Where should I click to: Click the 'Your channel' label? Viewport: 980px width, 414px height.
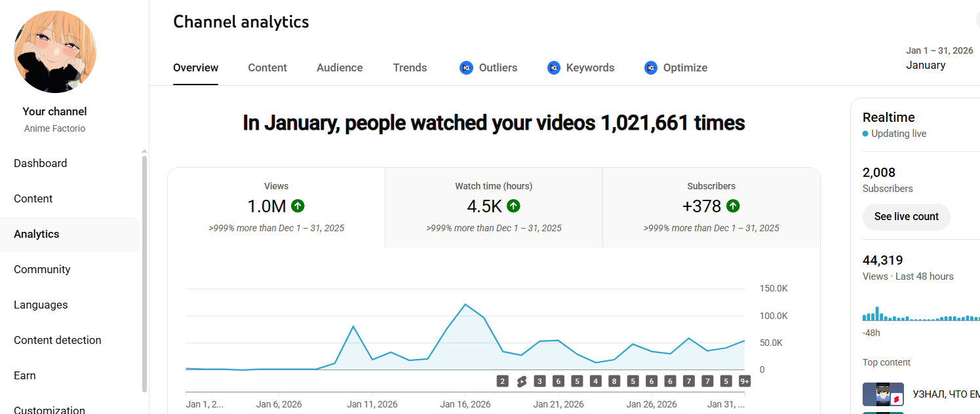coord(55,111)
